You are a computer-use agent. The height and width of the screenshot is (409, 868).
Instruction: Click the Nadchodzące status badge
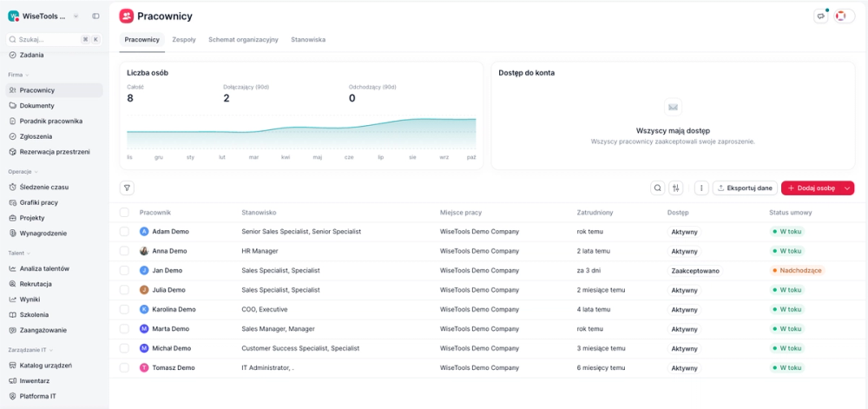tap(797, 271)
